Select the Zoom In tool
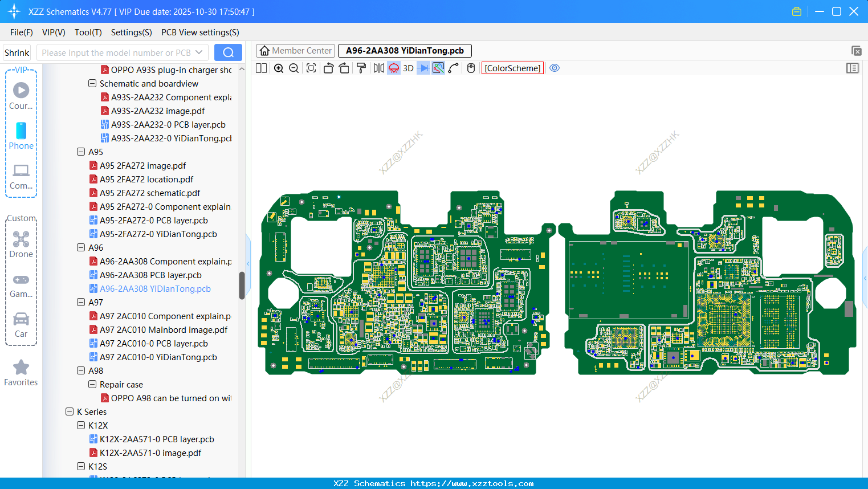Screen dimensions: 868x489 (x=279, y=68)
